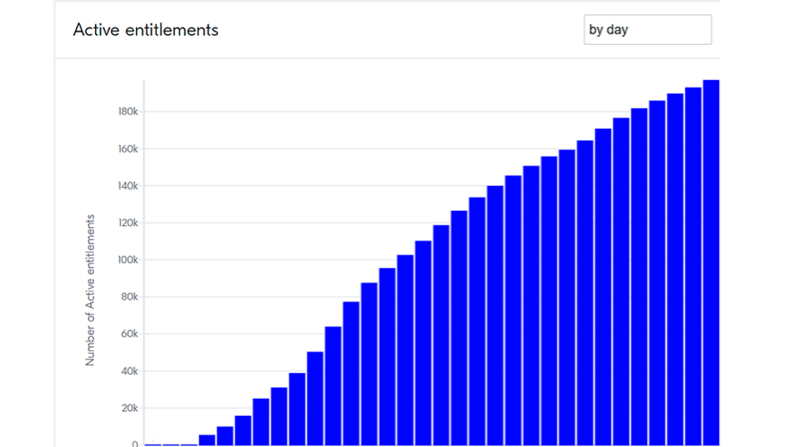Click the 80k y-axis tick label

pos(126,297)
